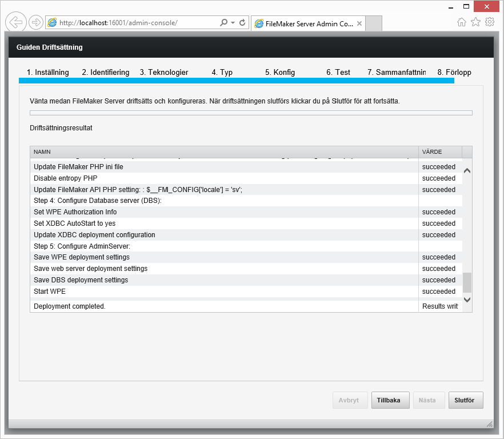This screenshot has width=504, height=439.
Task: Click the Avbryt button
Action: (x=350, y=400)
